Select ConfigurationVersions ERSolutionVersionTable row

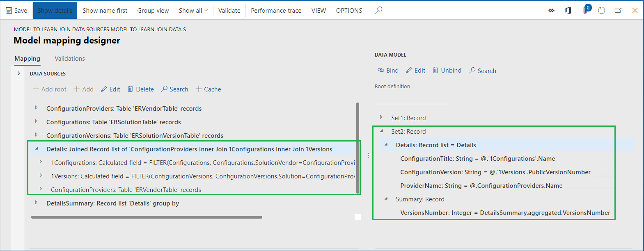pyautogui.click(x=193, y=135)
